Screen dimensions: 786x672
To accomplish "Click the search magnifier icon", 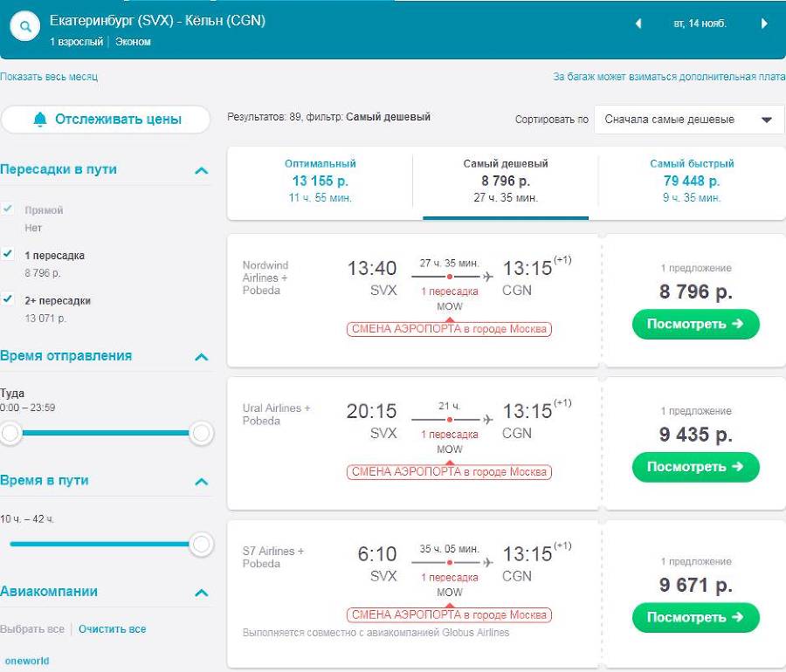I will pos(26,26).
